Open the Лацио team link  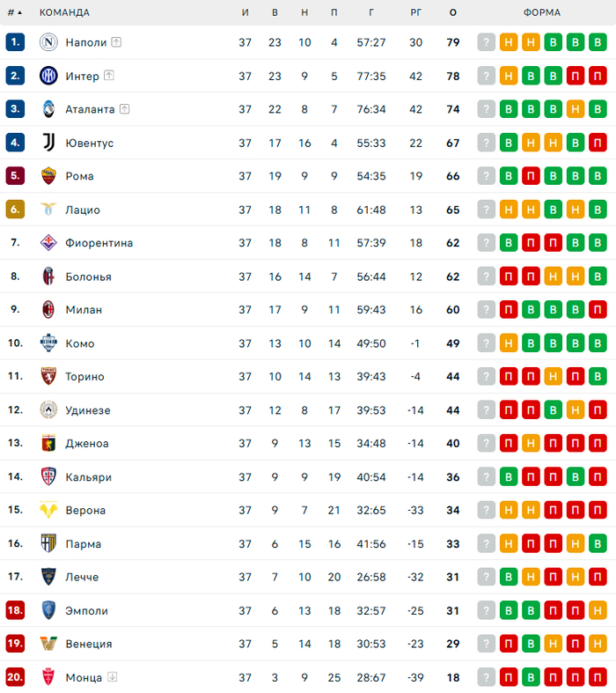tap(83, 210)
